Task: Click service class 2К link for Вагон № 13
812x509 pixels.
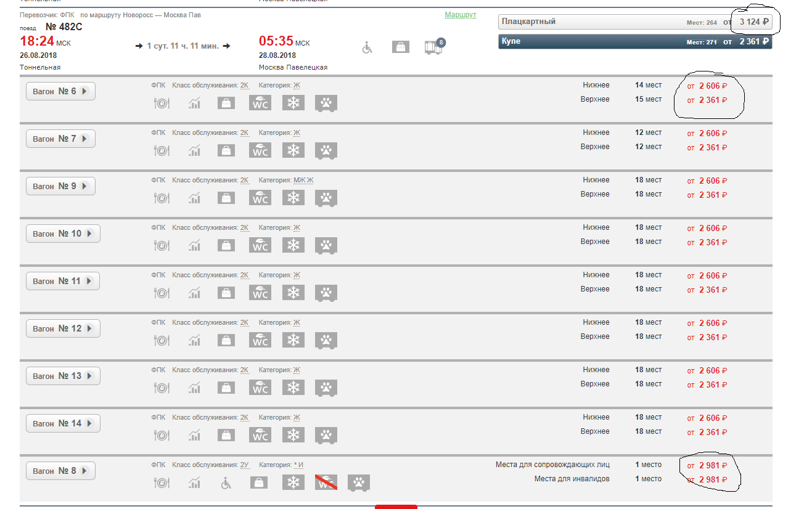Action: 244,370
